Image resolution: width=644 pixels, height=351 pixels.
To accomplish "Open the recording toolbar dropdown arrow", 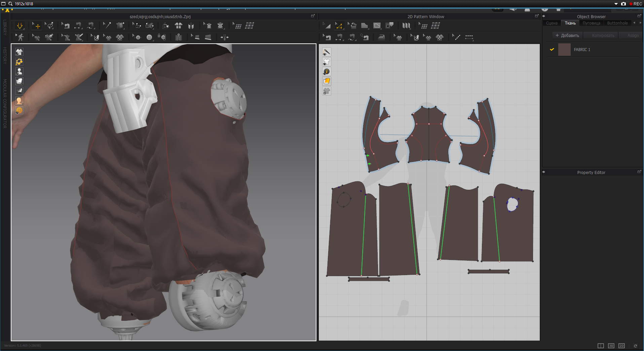I will pos(616,4).
